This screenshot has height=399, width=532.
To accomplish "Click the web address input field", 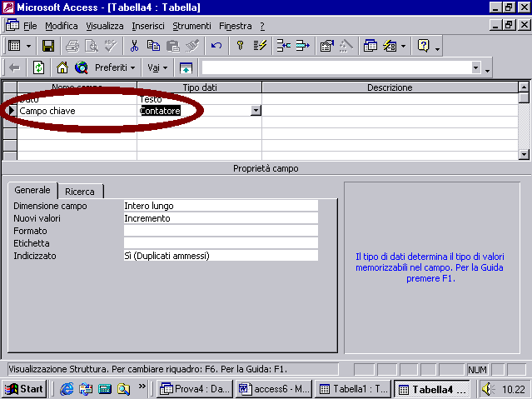I will pyautogui.click(x=336, y=67).
